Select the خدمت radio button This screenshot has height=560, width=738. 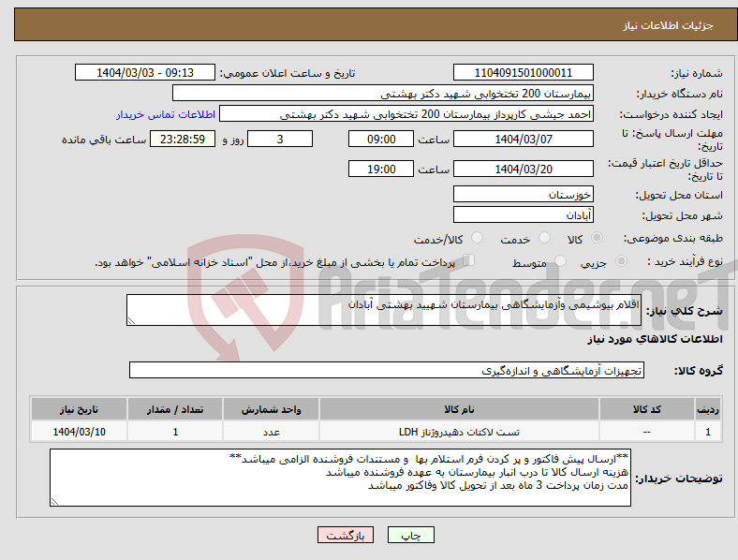pyautogui.click(x=544, y=238)
